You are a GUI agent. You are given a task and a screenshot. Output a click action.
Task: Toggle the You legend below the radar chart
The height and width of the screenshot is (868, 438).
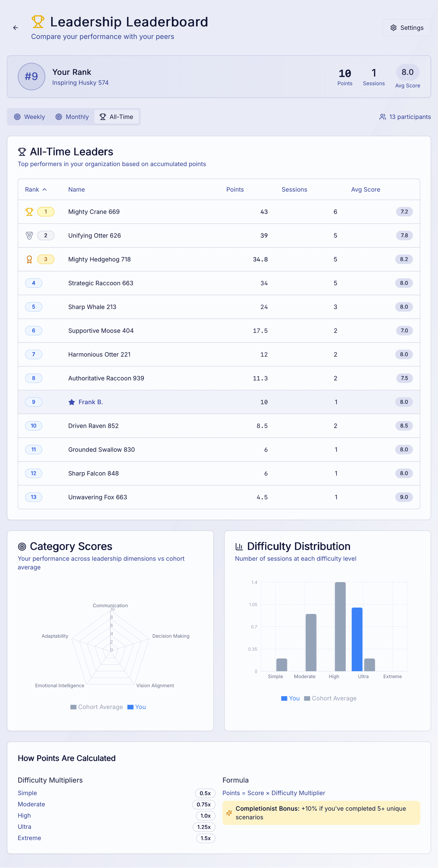pyautogui.click(x=136, y=707)
